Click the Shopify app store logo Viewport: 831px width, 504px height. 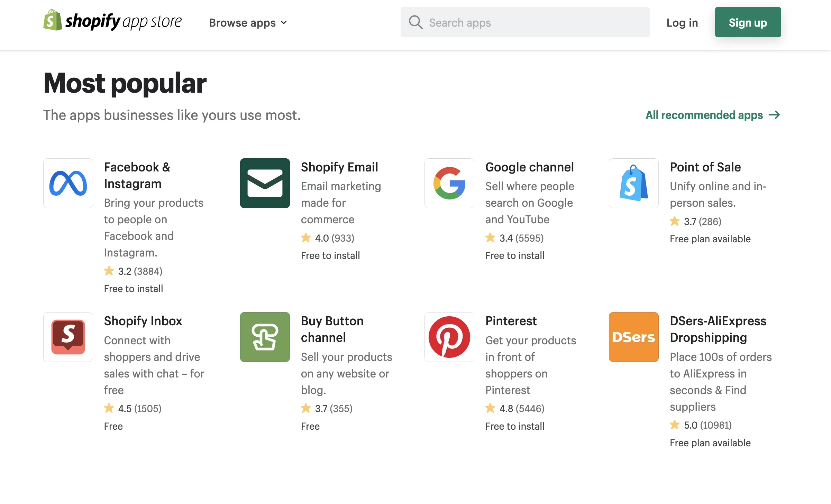[x=112, y=21]
